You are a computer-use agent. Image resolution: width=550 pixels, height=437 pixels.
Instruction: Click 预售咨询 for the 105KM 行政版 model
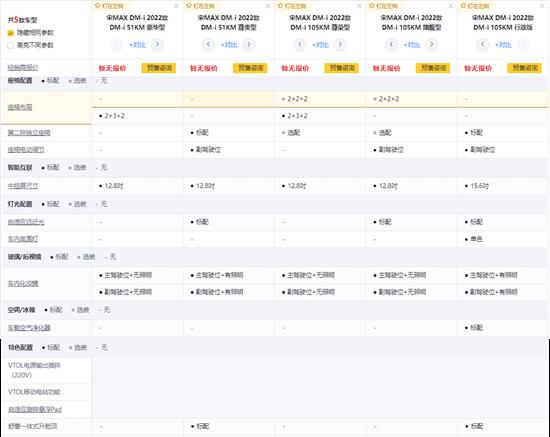tap(524, 68)
